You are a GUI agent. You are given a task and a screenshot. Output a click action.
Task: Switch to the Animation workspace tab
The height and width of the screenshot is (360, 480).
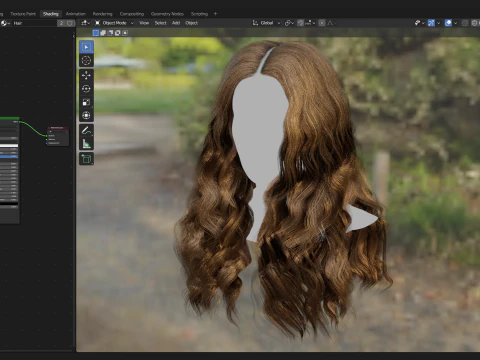[x=76, y=14]
